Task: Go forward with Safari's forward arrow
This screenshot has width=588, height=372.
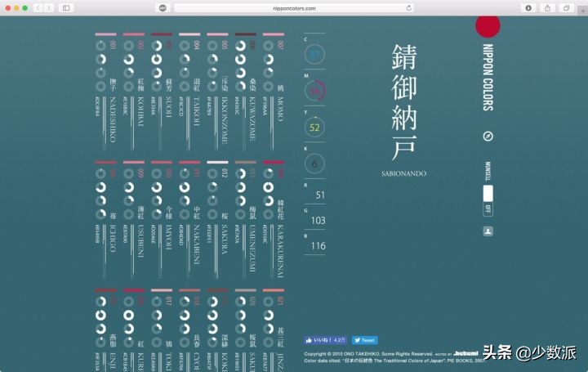Action: 49,8
